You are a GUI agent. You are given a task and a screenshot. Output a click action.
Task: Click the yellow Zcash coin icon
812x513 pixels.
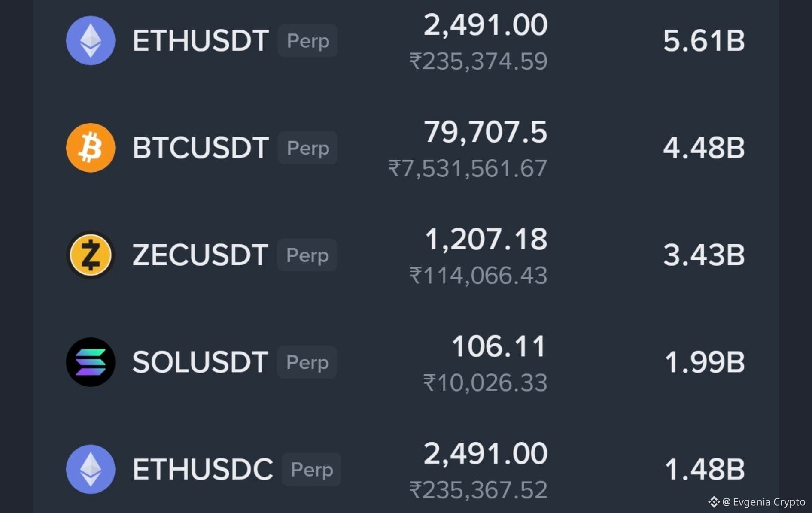(x=91, y=255)
